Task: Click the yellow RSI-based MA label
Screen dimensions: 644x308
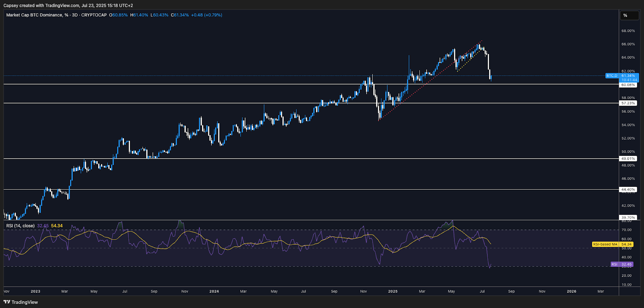Action: pyautogui.click(x=605, y=244)
